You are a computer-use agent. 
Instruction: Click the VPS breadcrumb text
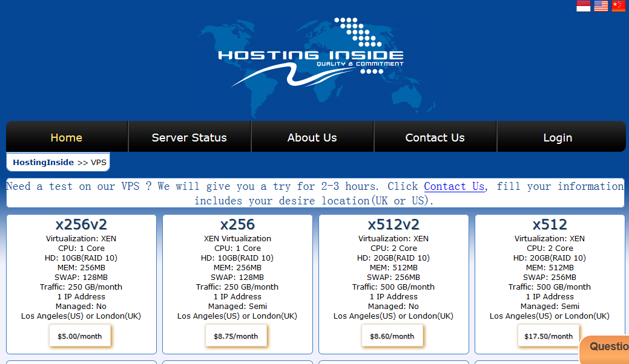click(99, 162)
